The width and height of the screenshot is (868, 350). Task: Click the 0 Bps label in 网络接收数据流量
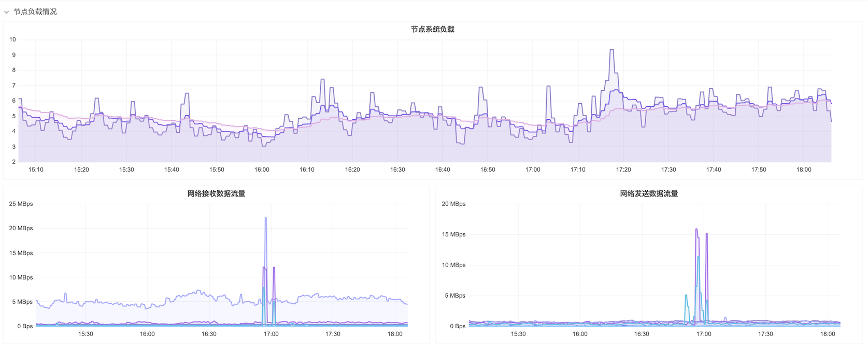click(x=25, y=326)
